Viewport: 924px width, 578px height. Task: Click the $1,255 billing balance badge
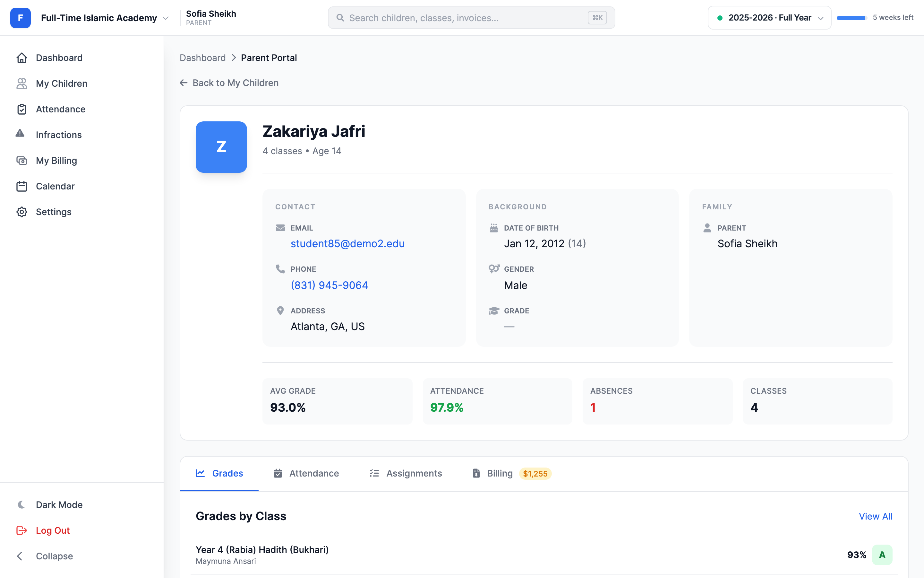(535, 474)
